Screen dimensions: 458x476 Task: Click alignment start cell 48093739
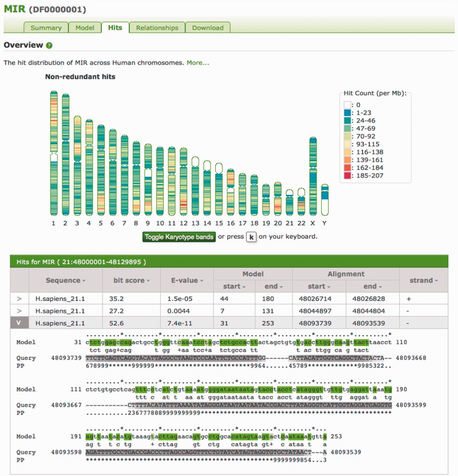[x=315, y=323]
